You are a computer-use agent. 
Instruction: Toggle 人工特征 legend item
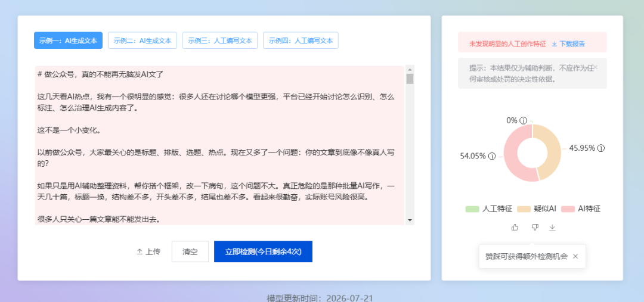click(x=489, y=209)
